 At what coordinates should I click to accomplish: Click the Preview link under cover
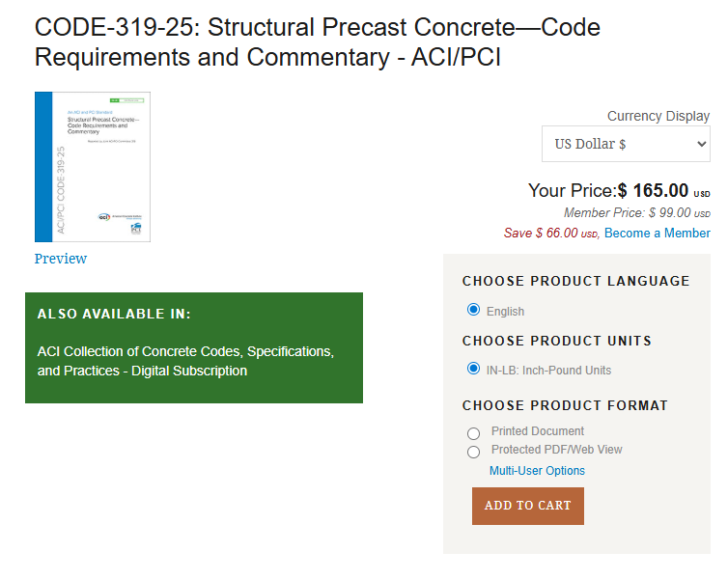(61, 259)
